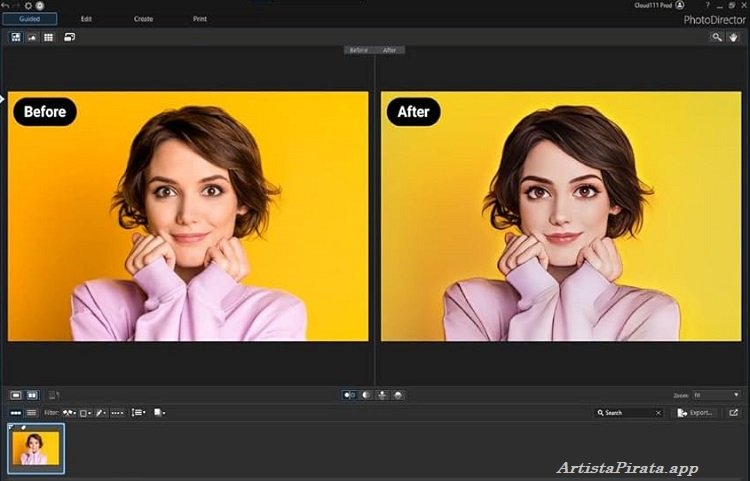The width and height of the screenshot is (750, 481).
Task: Click the Search input field
Action: [x=627, y=412]
